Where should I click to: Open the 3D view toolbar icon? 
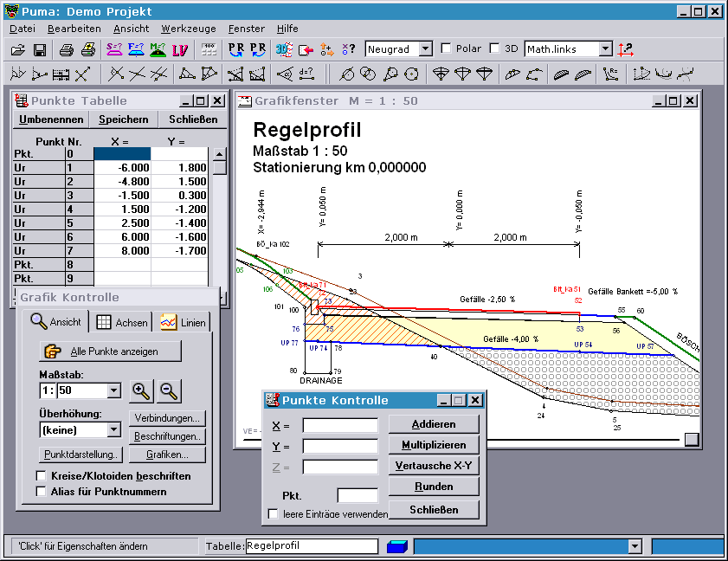tap(284, 49)
